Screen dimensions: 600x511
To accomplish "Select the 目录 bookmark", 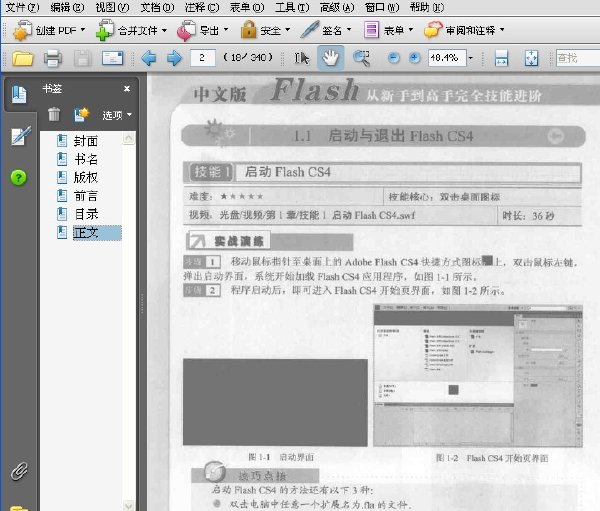I will [x=86, y=214].
